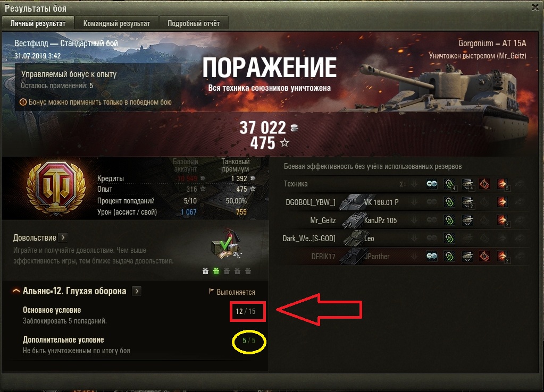The height and width of the screenshot is (392, 544).
Task: Click DERIK17 JPanther spotted icon
Action: (432, 257)
